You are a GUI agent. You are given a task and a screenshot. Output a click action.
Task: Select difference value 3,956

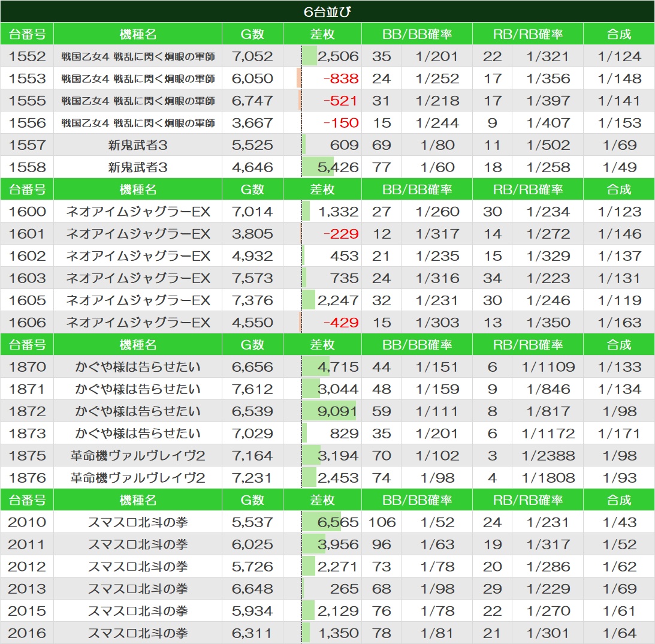pyautogui.click(x=337, y=544)
